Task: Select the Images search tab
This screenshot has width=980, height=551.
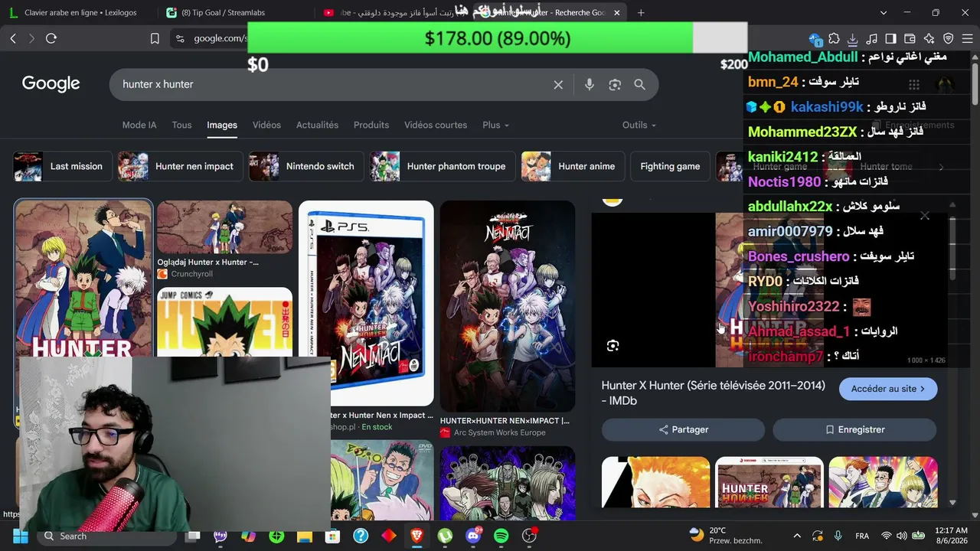Action: pyautogui.click(x=222, y=125)
